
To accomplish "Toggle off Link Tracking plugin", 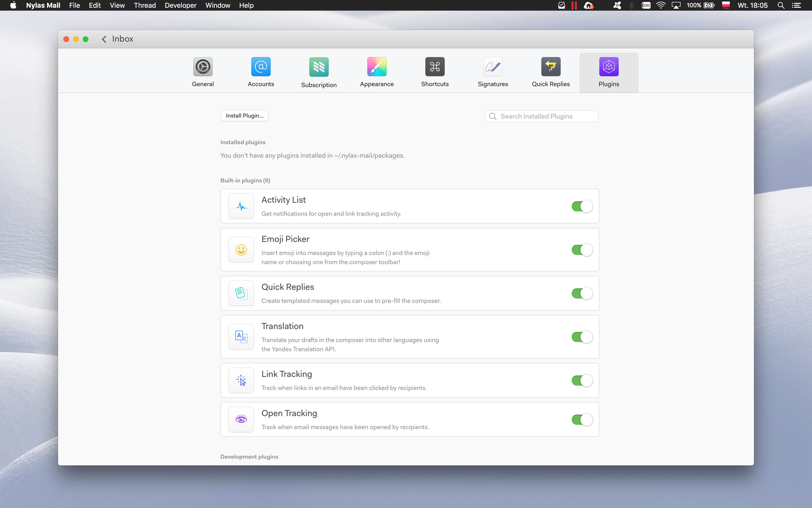I will 582,381.
